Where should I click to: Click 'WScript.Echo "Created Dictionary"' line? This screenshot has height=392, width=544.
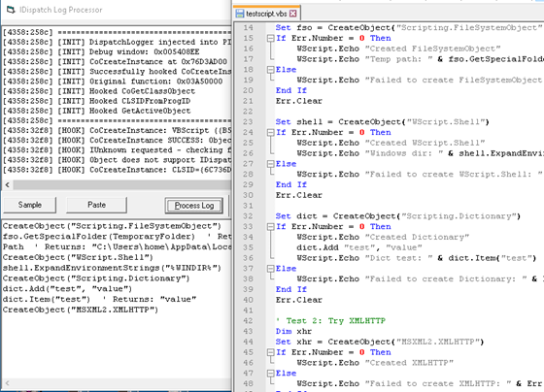(383, 237)
